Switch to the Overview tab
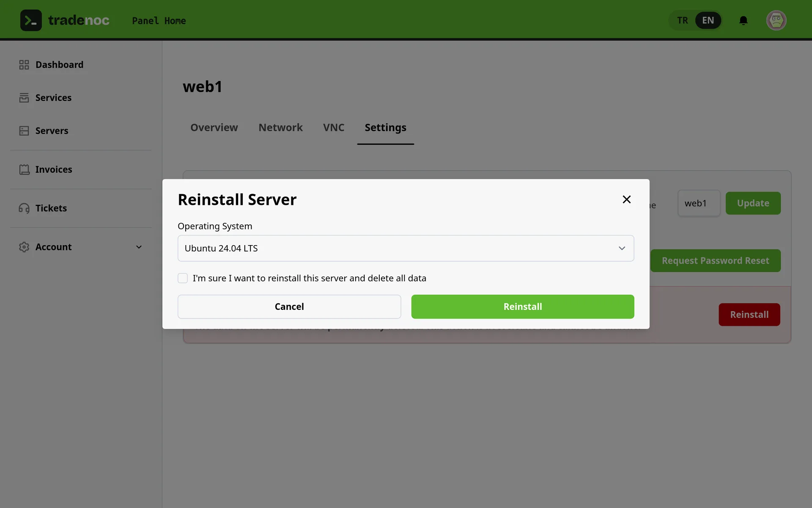Screen dimensions: 812x508 click(214, 127)
